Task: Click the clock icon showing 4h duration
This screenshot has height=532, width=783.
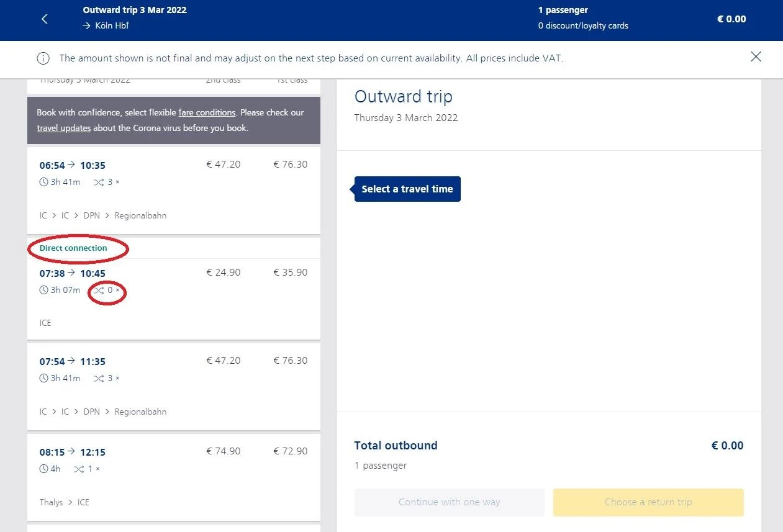Action: (43, 469)
